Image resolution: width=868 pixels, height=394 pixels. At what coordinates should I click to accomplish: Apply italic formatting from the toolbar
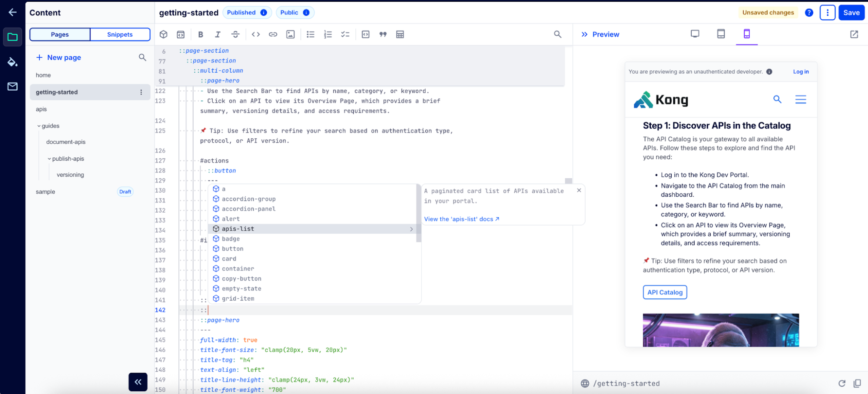(x=218, y=34)
